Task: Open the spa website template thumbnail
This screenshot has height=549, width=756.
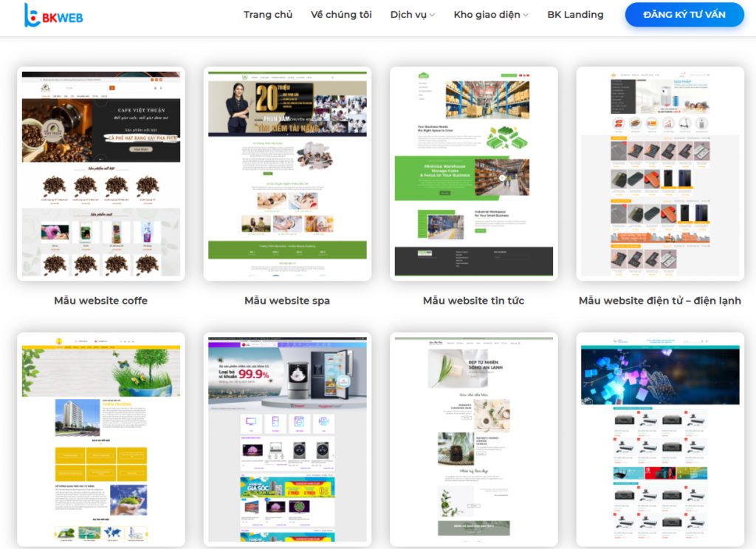Action: (287, 174)
